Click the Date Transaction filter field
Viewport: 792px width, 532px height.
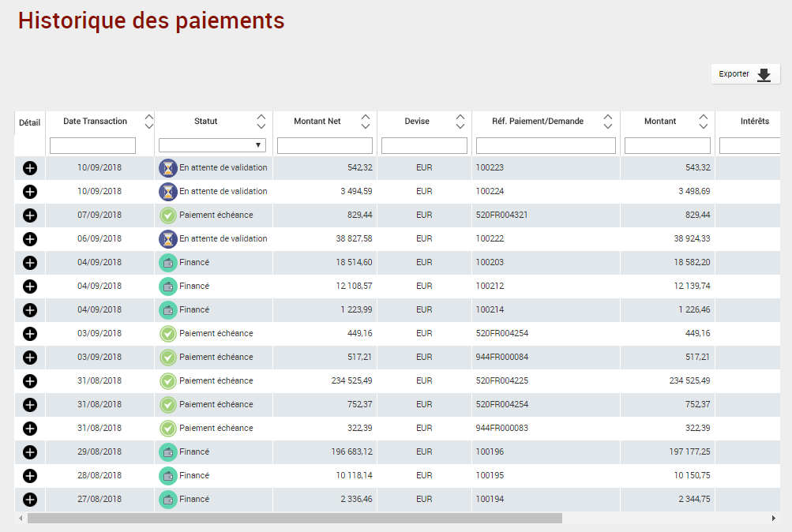coord(92,146)
